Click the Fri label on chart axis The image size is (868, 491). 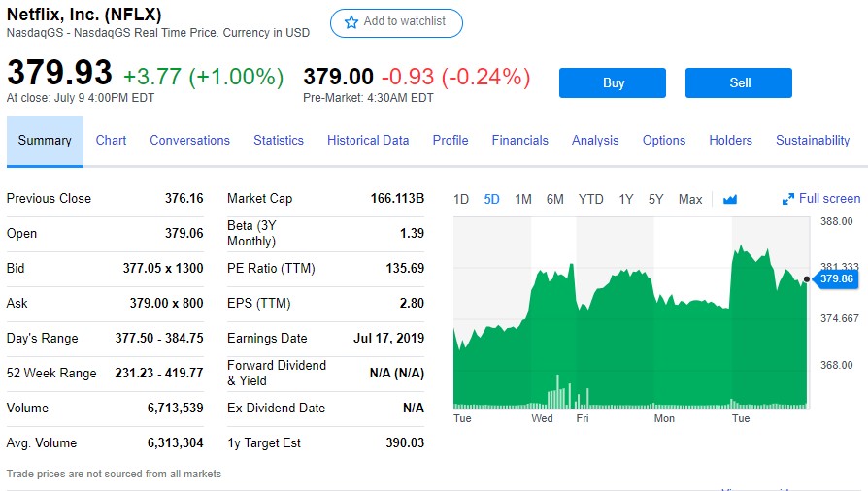pyautogui.click(x=583, y=418)
